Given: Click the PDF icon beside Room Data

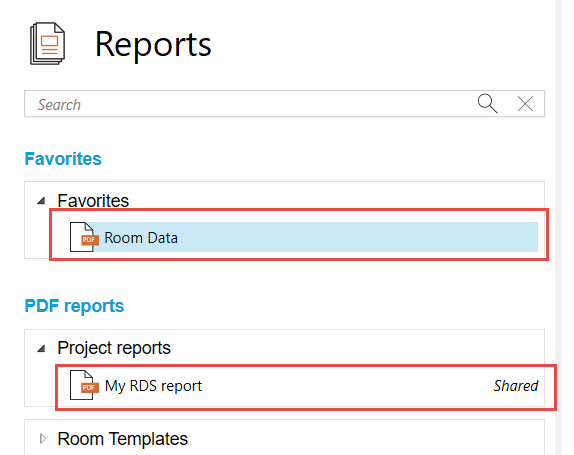Looking at the screenshot, I should (84, 237).
